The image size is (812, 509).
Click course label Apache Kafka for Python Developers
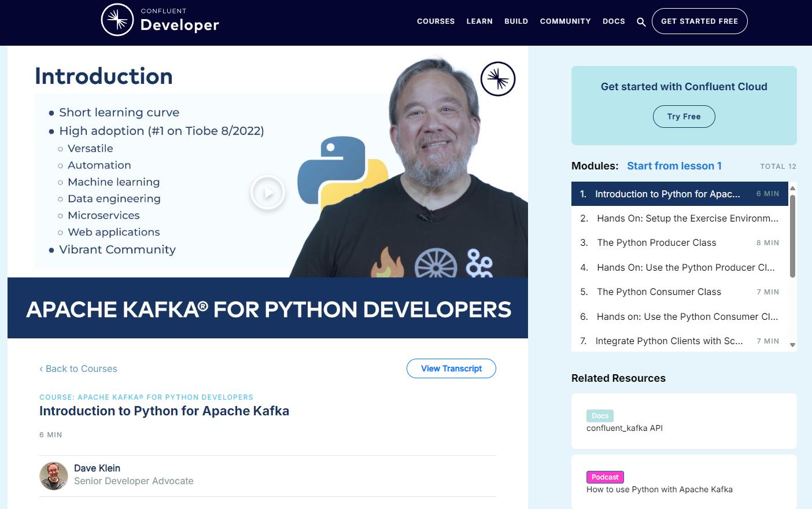[146, 397]
